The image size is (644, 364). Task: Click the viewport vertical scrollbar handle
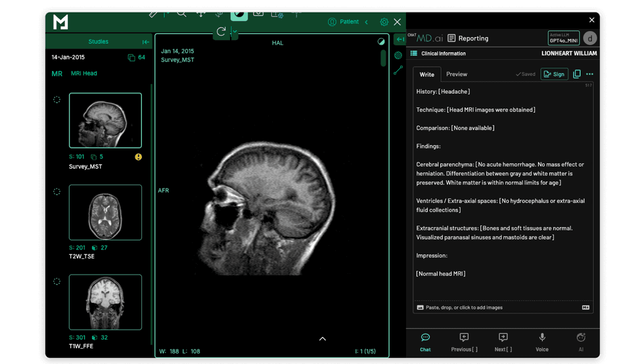coord(383,58)
